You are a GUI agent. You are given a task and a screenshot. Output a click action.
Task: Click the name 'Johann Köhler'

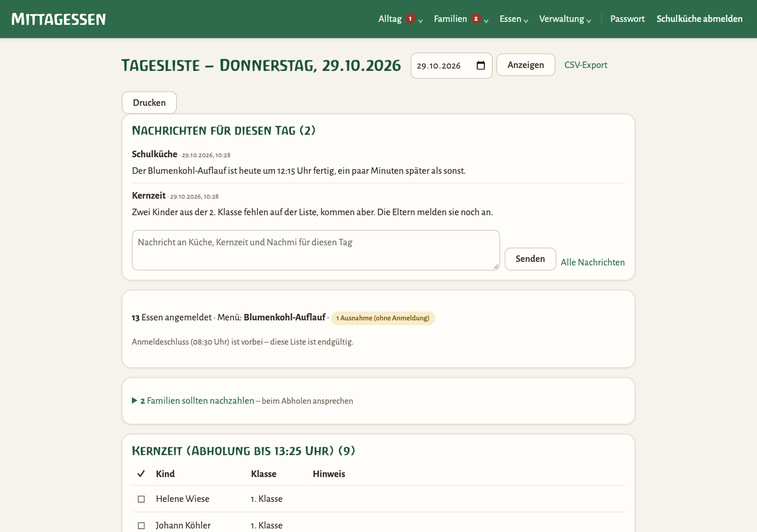(183, 525)
